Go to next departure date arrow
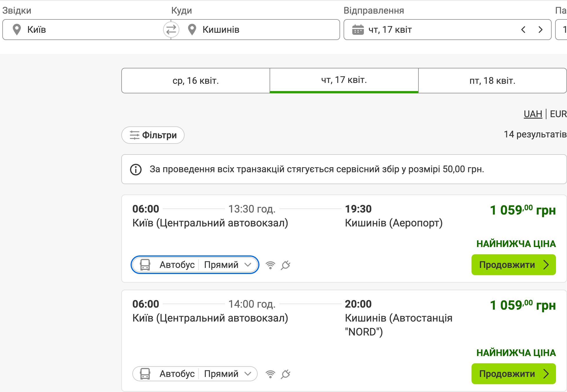The width and height of the screenshot is (567, 392). click(x=540, y=30)
